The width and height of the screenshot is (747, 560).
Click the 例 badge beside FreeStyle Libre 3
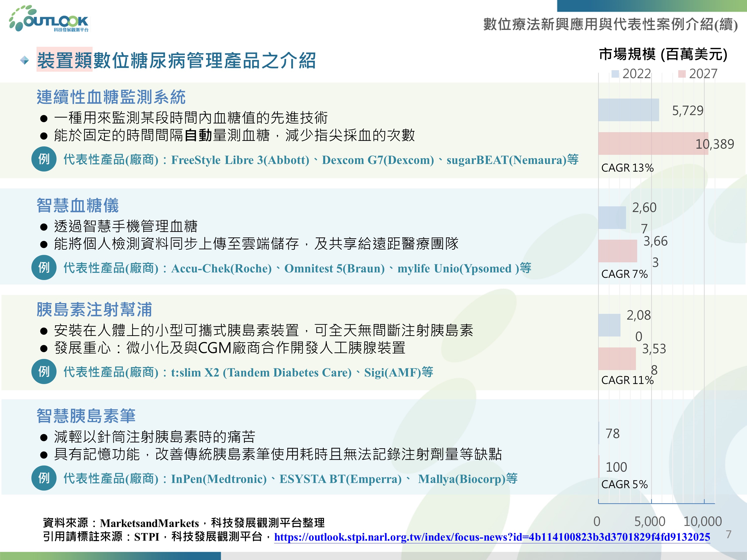click(x=44, y=159)
